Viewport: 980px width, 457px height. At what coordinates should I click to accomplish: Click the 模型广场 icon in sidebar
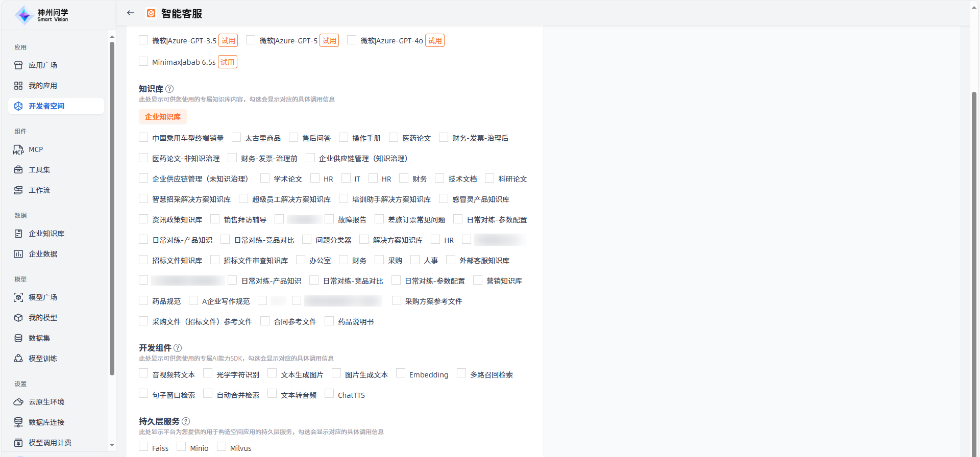click(x=18, y=297)
